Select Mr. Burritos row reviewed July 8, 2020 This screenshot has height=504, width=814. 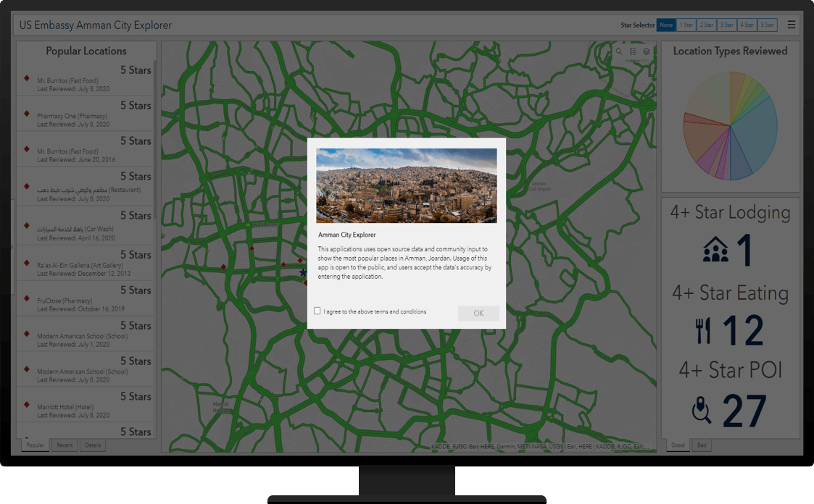tap(86, 77)
